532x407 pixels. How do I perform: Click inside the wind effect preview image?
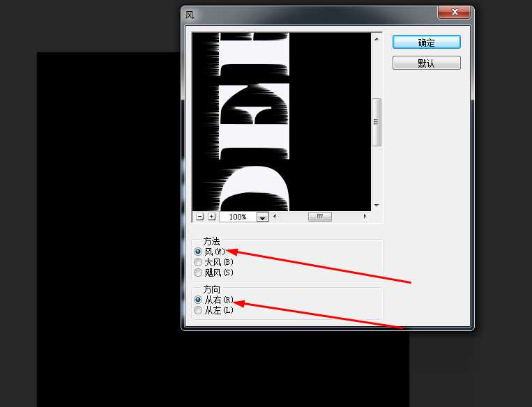(x=282, y=120)
